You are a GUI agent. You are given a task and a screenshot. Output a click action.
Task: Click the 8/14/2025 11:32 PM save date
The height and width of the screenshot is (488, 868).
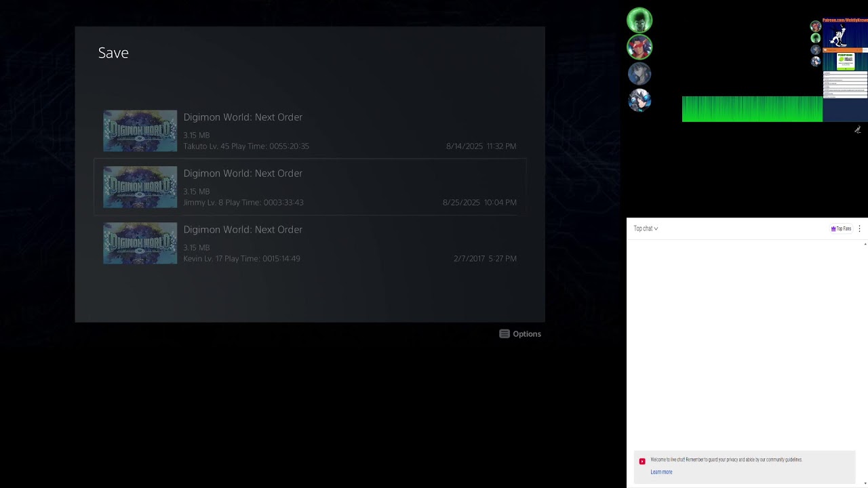tap(481, 146)
